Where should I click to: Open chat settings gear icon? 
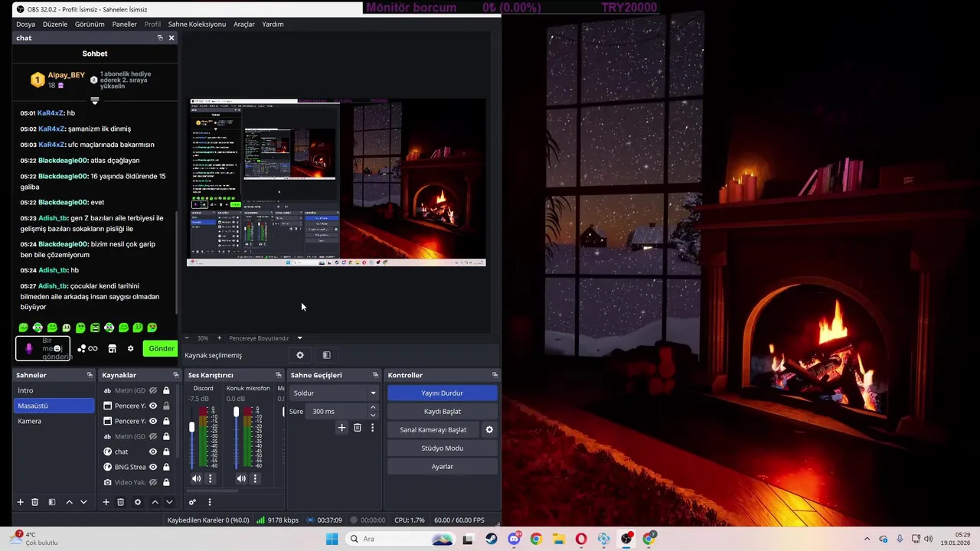pos(130,348)
